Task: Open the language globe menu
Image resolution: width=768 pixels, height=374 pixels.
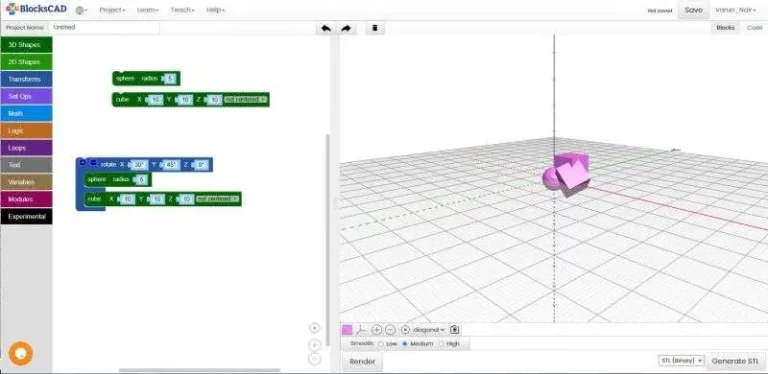Action: [81, 10]
